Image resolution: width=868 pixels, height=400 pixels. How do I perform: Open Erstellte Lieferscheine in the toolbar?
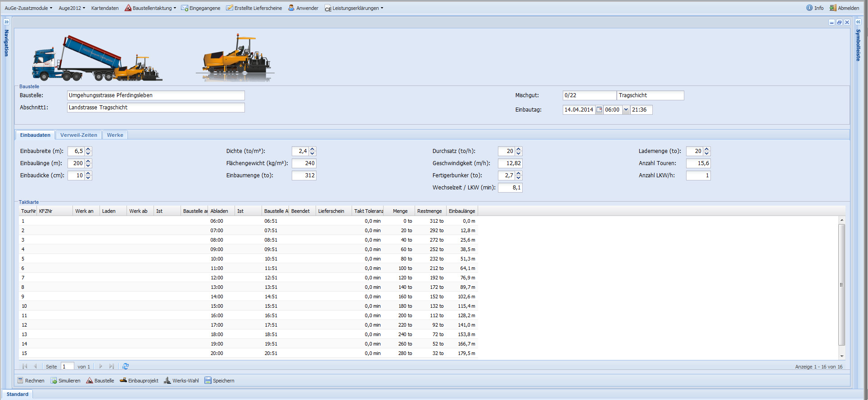click(254, 8)
